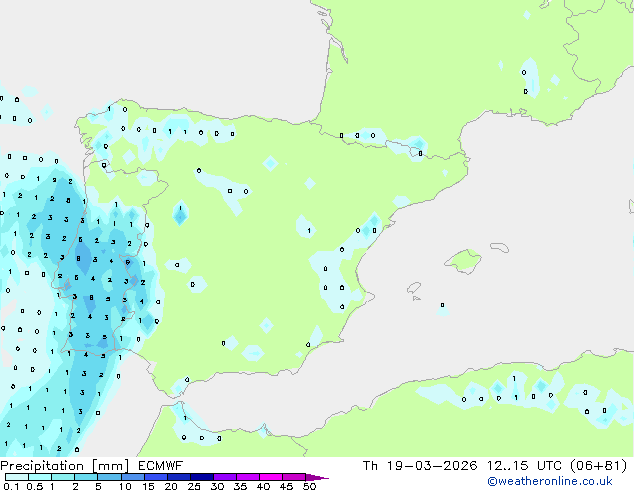Select the 35–40 mm legend swatch
The width and height of the screenshot is (634, 490).
[x=247, y=477]
